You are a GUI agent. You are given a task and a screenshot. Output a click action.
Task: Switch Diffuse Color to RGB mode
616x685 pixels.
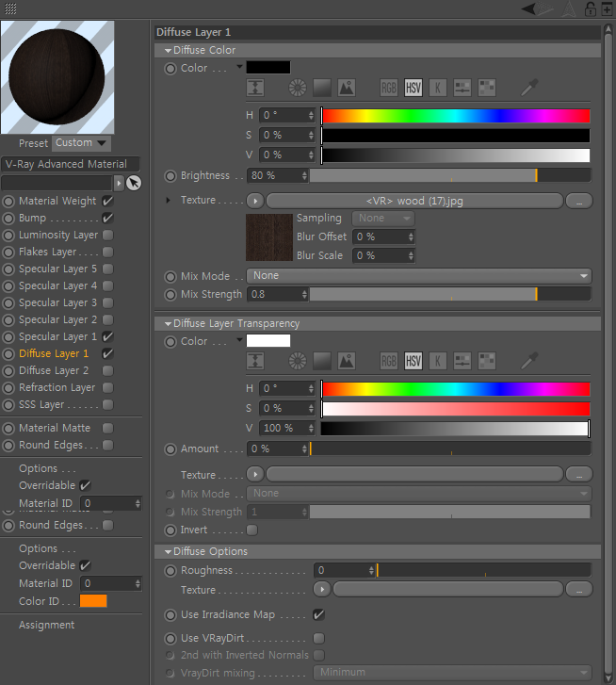pyautogui.click(x=389, y=88)
